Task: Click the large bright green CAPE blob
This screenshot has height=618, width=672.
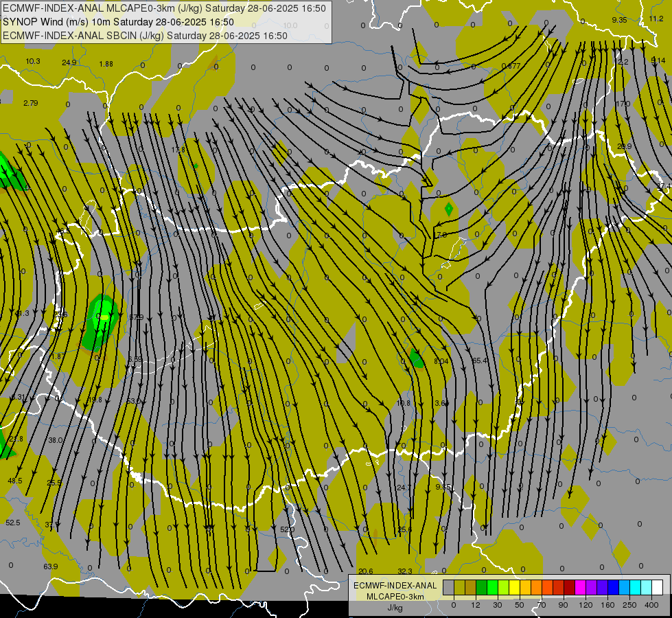Action: pos(102,322)
